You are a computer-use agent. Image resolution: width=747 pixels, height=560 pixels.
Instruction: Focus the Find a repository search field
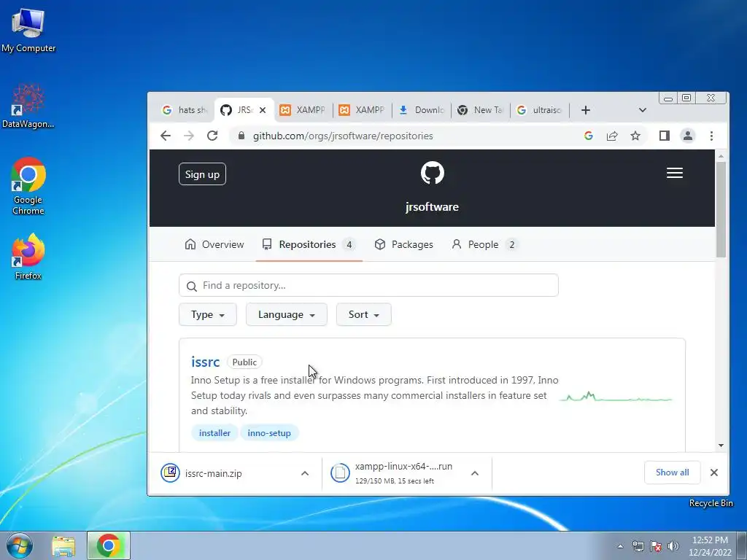pyautogui.click(x=368, y=285)
